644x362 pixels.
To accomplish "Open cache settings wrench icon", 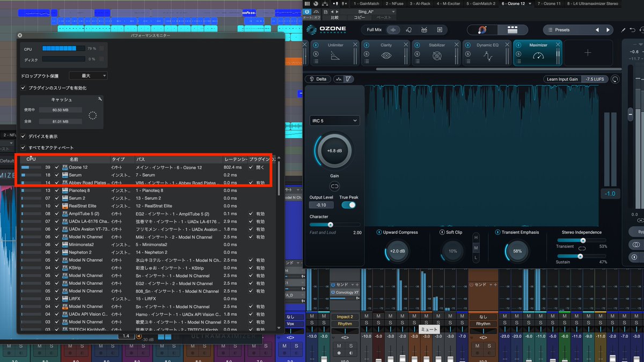I will coord(100,99).
